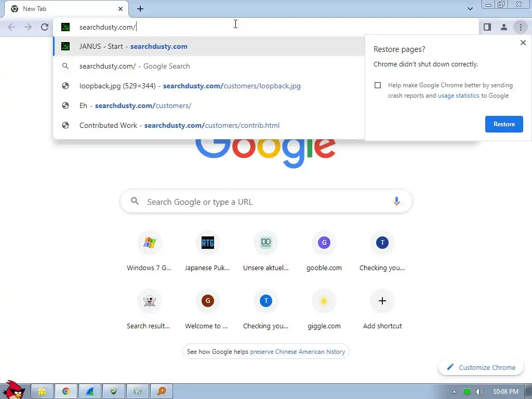The height and width of the screenshot is (399, 532).
Task: Open the green shield taskbar app
Action: [x=114, y=392]
